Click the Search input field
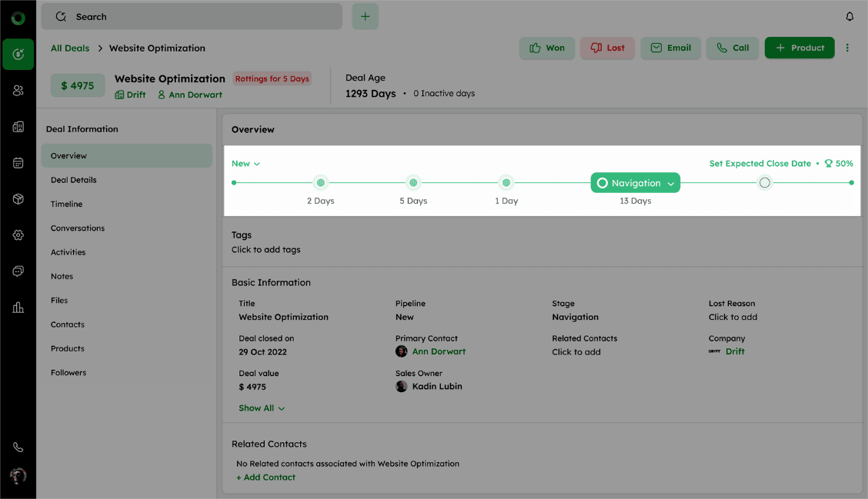Viewport: 868px width, 499px height. click(x=192, y=17)
